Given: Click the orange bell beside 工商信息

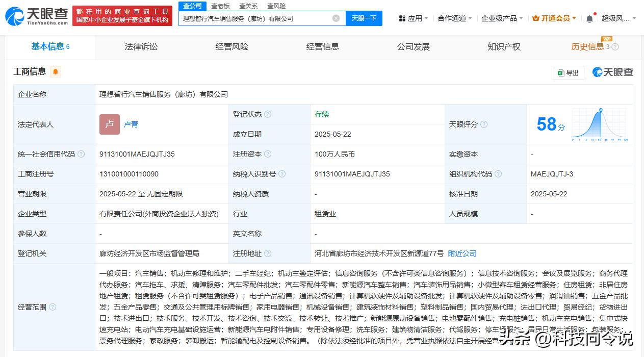Looking at the screenshot, I should tap(56, 72).
